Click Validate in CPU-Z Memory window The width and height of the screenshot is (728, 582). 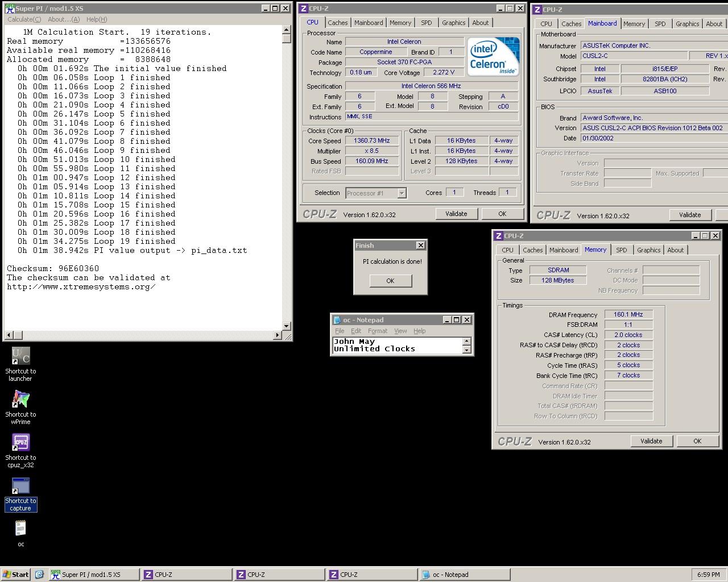point(651,441)
